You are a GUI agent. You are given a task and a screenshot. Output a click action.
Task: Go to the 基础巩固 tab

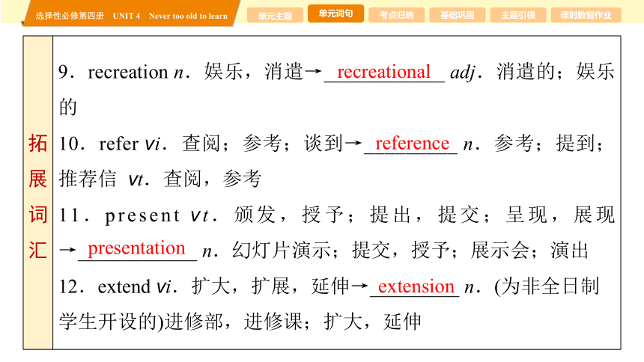[457, 16]
